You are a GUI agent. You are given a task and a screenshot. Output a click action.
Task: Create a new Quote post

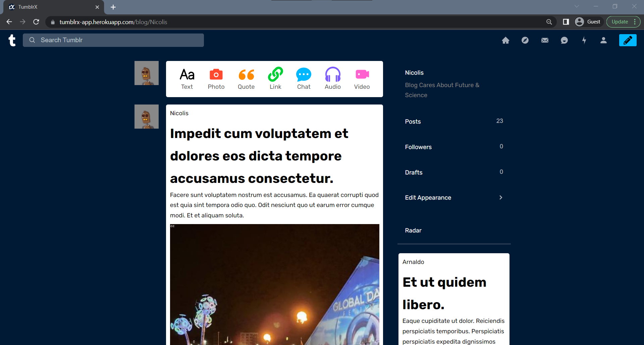(x=246, y=79)
